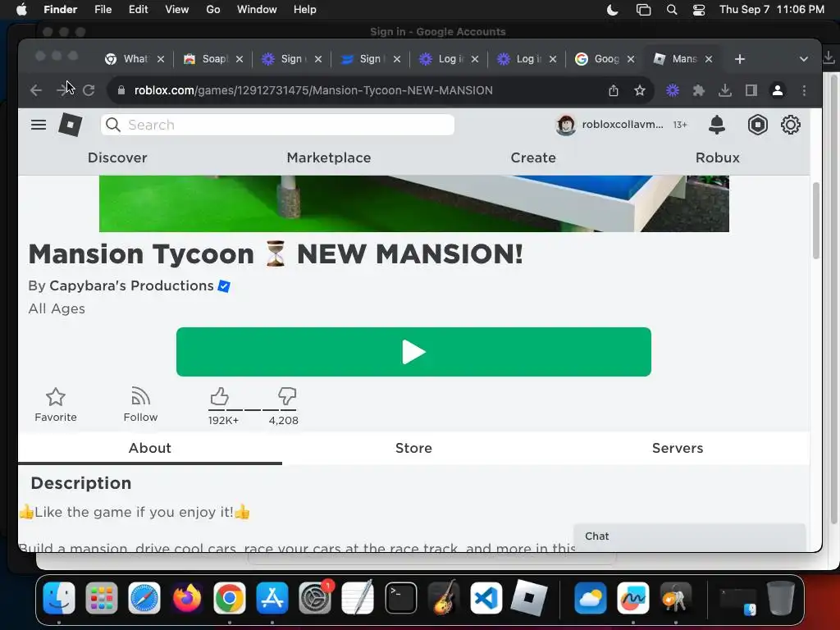This screenshot has height=630, width=840.
Task: Click the vote ratio bar under thumbs
Action: 253,410
